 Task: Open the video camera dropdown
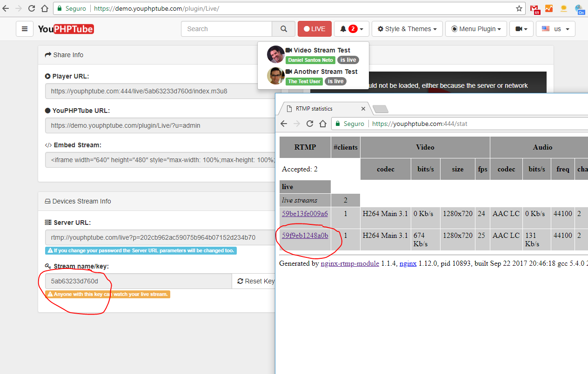pyautogui.click(x=521, y=29)
